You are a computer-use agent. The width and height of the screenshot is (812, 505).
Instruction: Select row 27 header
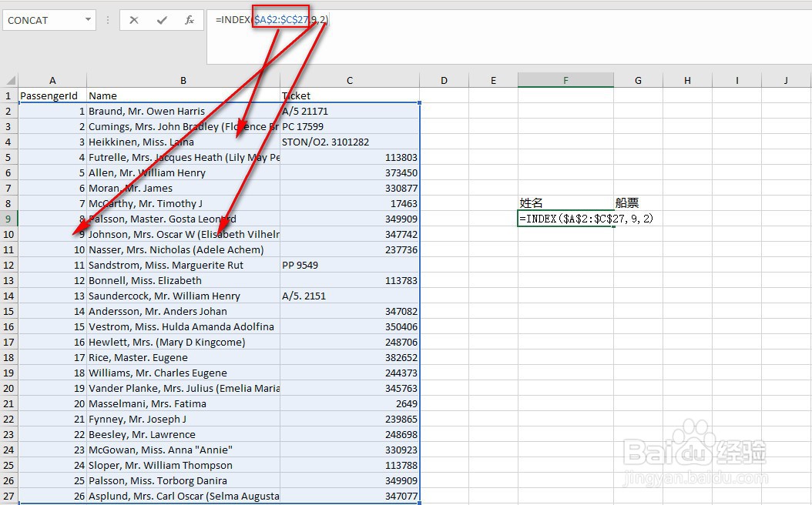point(8,496)
